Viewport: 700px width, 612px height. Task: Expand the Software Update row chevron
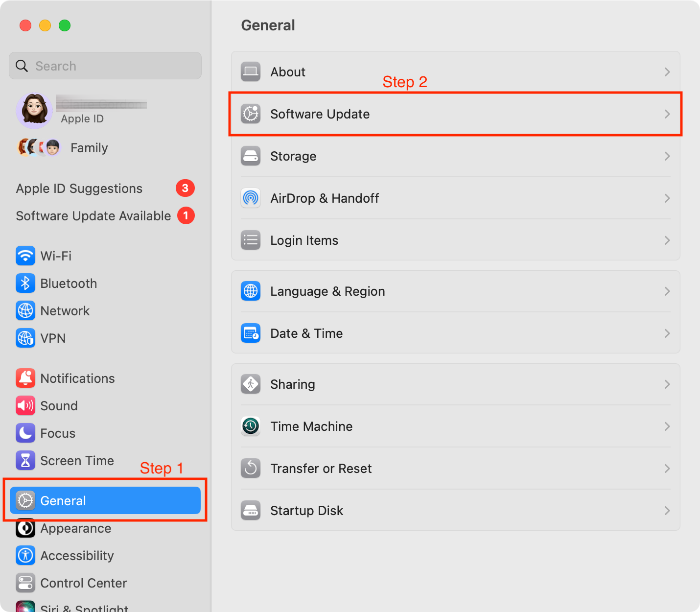tap(667, 114)
